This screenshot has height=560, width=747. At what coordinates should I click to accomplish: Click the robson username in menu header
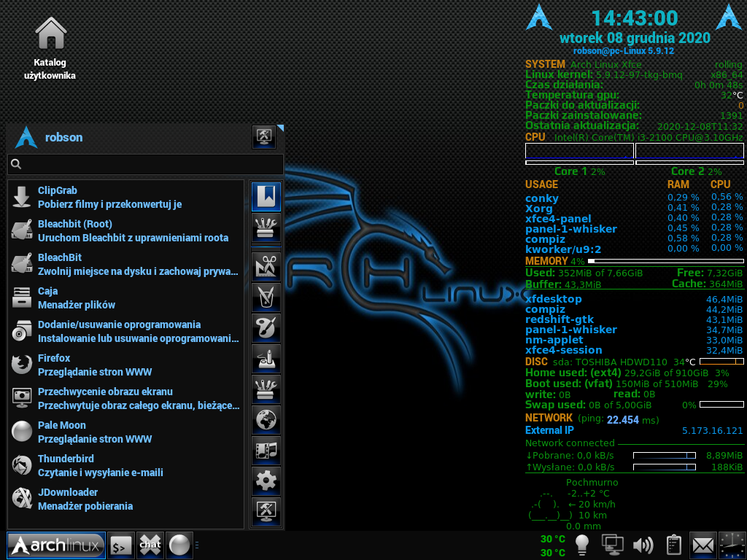click(64, 138)
